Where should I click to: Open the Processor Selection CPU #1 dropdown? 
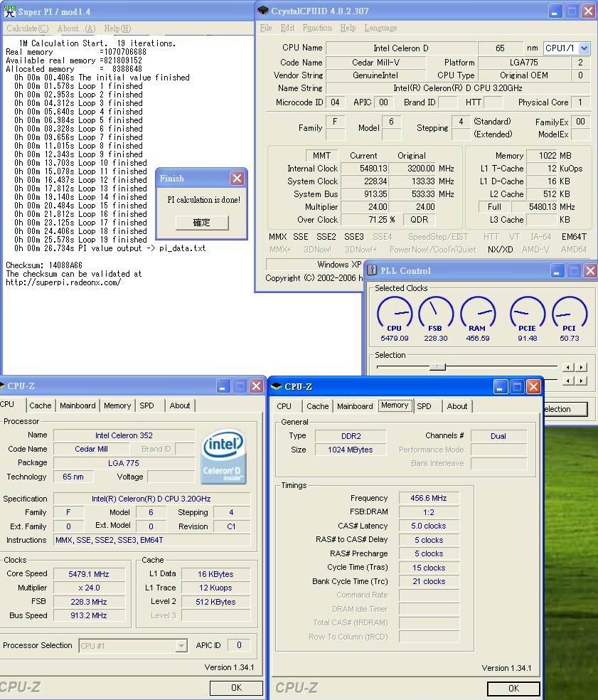[181, 645]
